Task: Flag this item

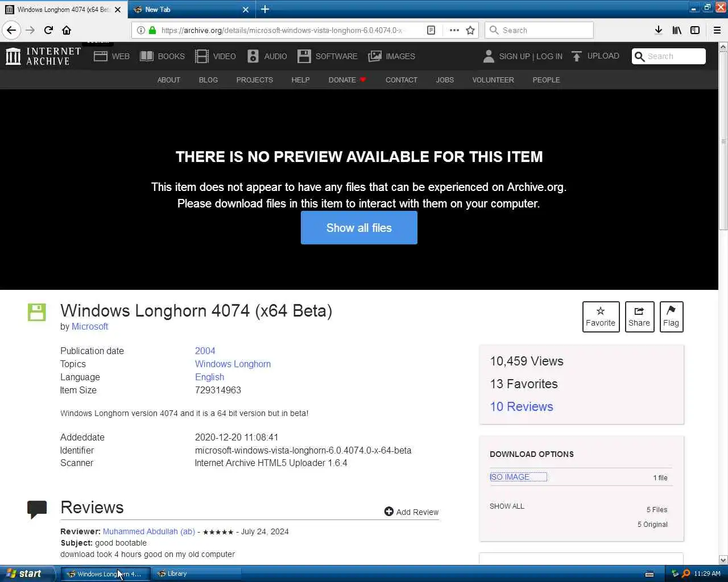Action: [x=671, y=317]
